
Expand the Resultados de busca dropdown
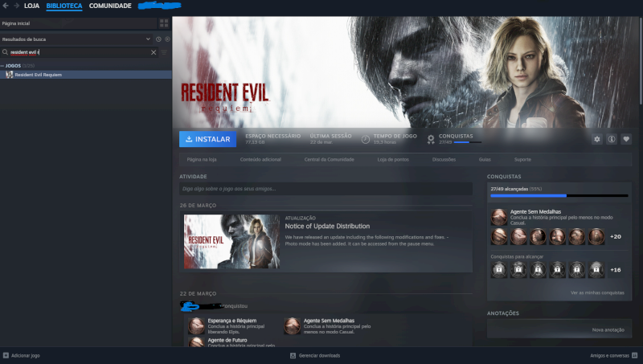[x=148, y=39]
